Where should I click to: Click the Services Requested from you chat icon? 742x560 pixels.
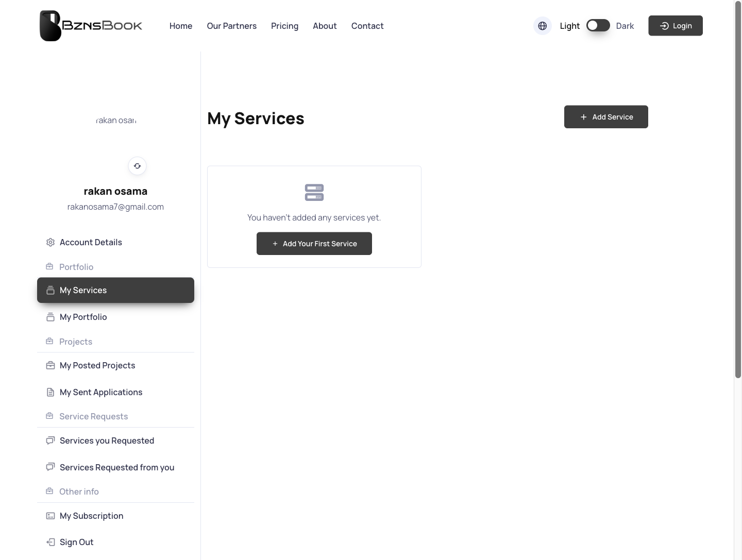(x=50, y=467)
